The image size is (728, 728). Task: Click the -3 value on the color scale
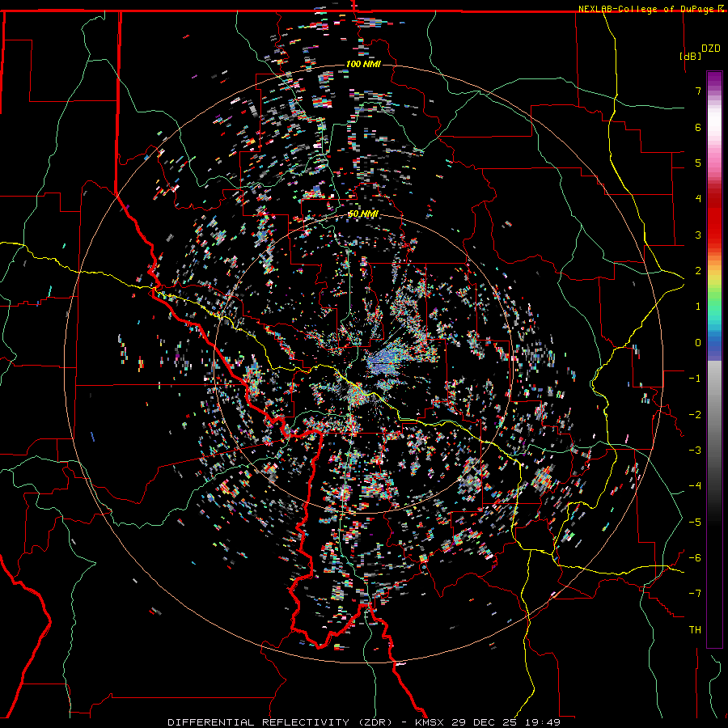point(695,451)
